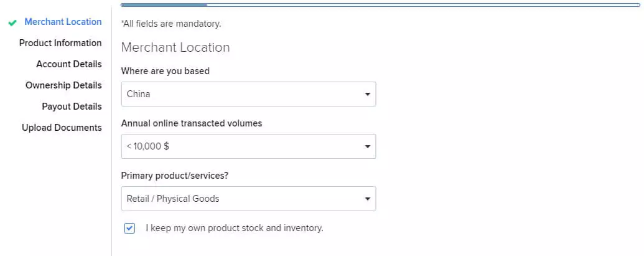644x256 pixels.
Task: Click the green checkmark beside Merchant Location
Action: (x=12, y=23)
